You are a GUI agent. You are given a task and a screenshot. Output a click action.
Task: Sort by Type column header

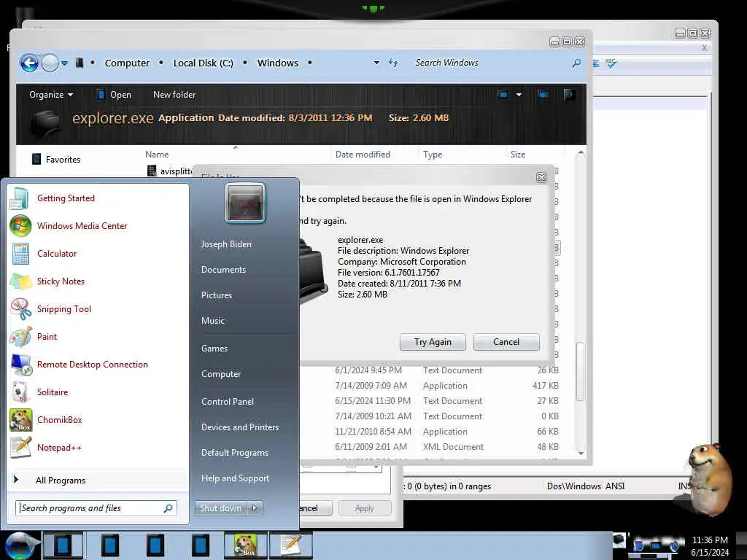pyautogui.click(x=433, y=155)
